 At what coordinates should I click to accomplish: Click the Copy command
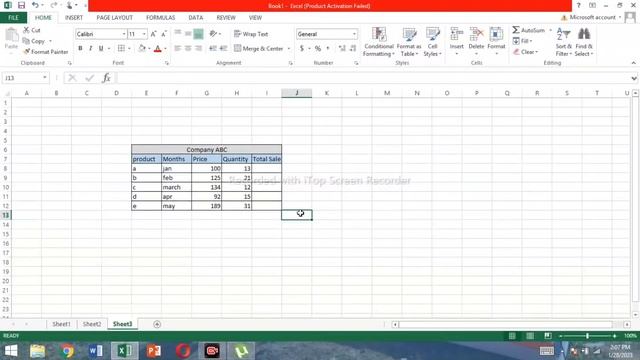coord(35,41)
